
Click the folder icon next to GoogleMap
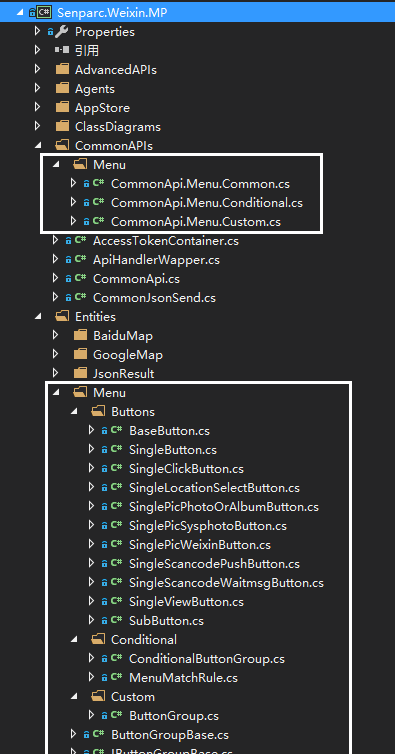click(x=80, y=354)
